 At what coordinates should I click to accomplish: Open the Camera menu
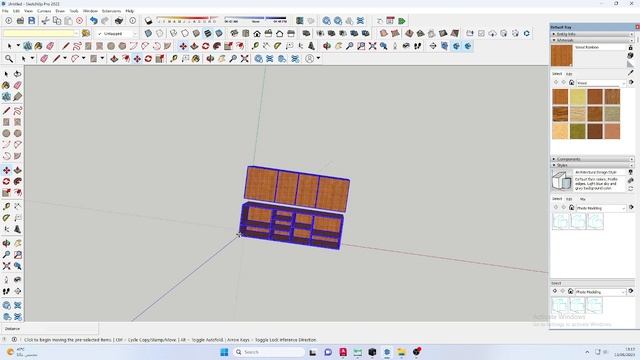[x=44, y=11]
